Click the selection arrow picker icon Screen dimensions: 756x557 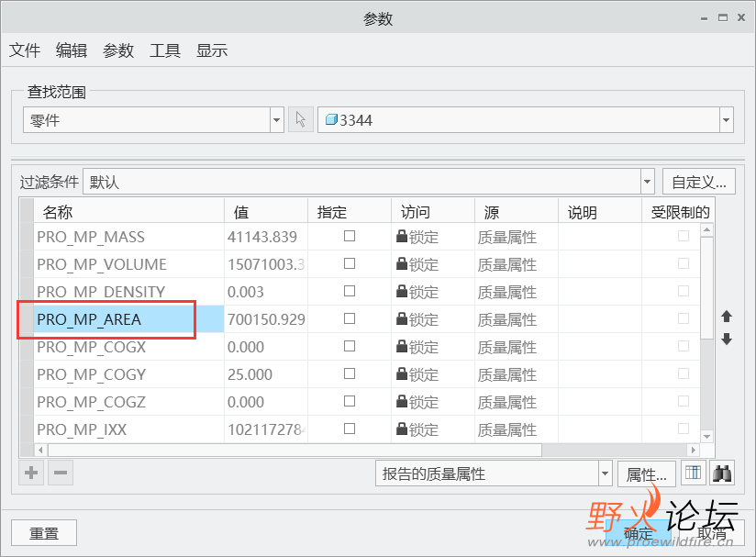click(x=301, y=119)
